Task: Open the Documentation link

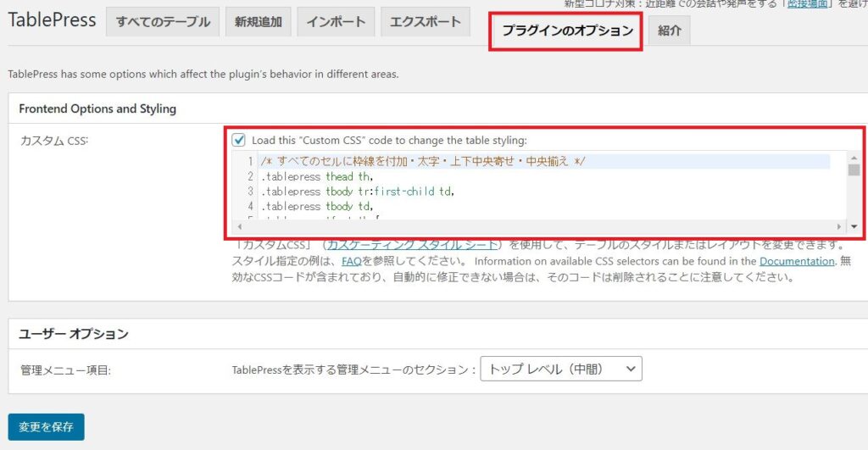Action: [797, 261]
